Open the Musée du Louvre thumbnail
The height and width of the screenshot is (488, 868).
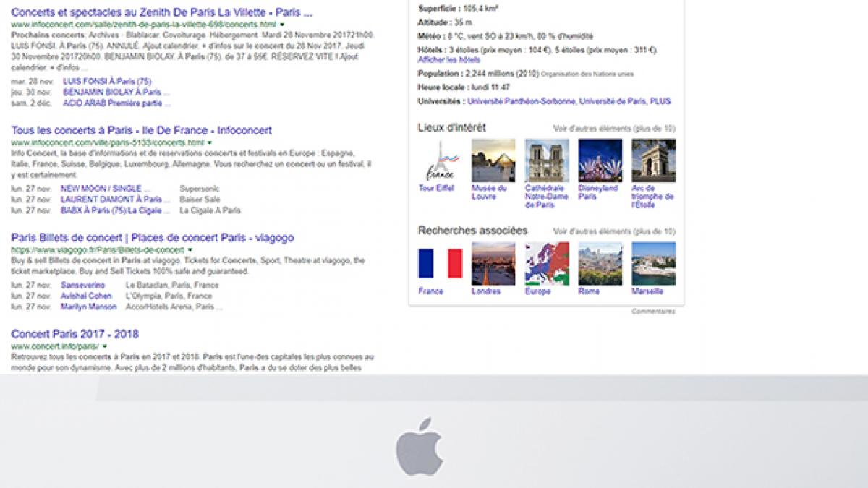tap(493, 160)
